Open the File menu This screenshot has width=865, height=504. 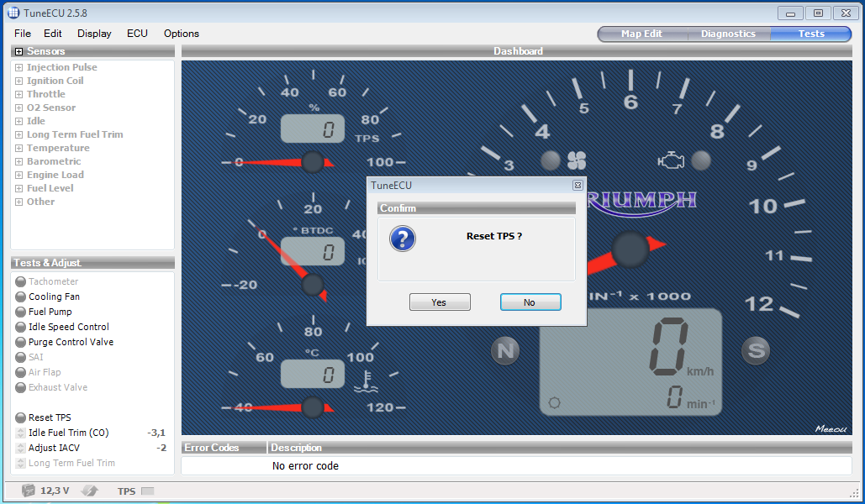pyautogui.click(x=23, y=34)
